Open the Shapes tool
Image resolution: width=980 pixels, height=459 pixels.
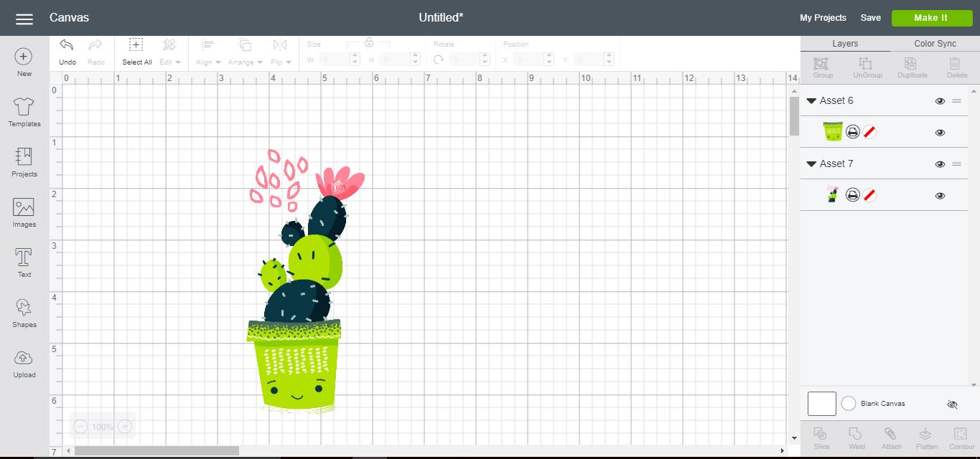24,313
